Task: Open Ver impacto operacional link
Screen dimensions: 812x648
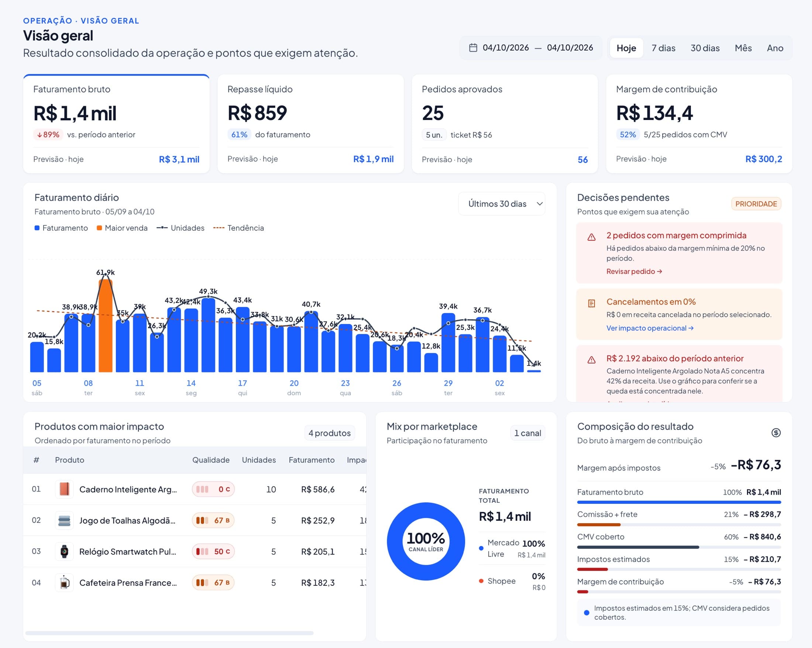Action: coord(650,328)
